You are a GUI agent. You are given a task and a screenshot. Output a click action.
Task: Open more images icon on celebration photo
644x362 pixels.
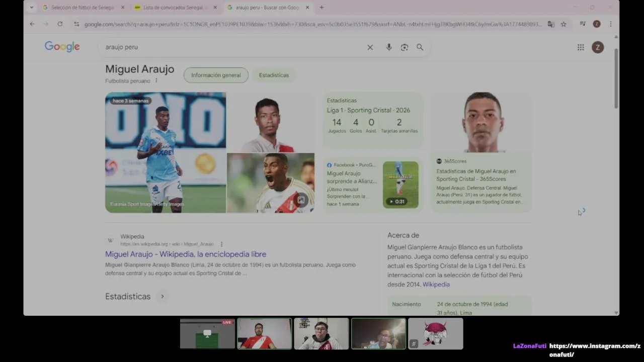point(301,200)
